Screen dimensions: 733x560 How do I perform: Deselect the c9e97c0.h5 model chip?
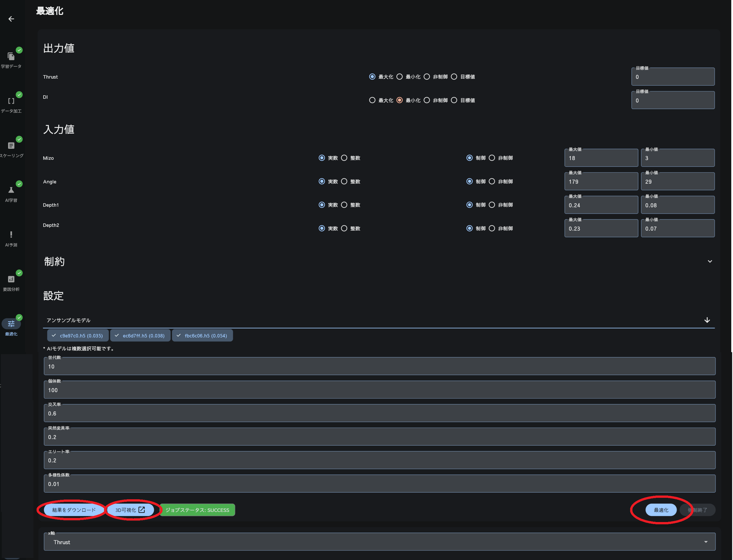[78, 336]
